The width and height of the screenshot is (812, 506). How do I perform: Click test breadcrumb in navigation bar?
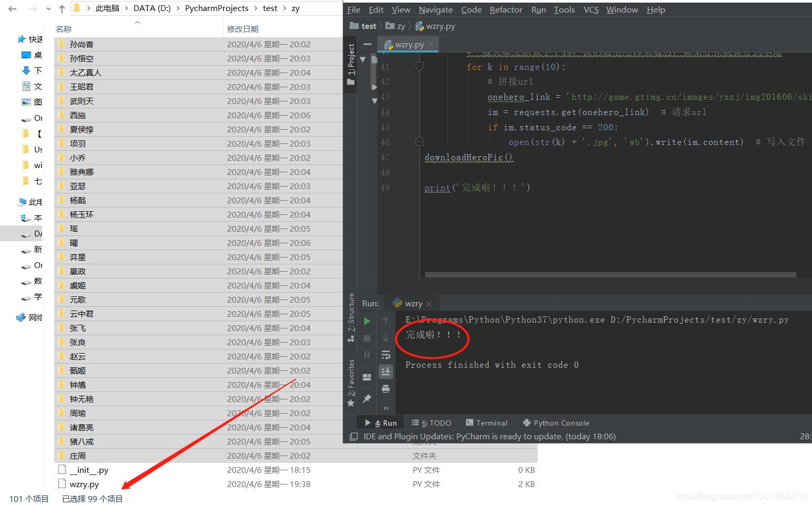point(363,26)
